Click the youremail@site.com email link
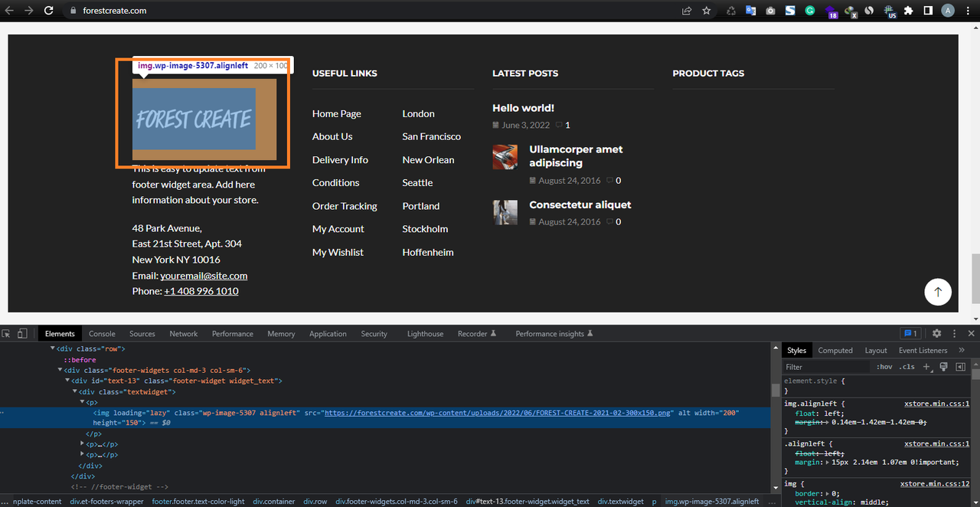980x507 pixels. tap(204, 276)
